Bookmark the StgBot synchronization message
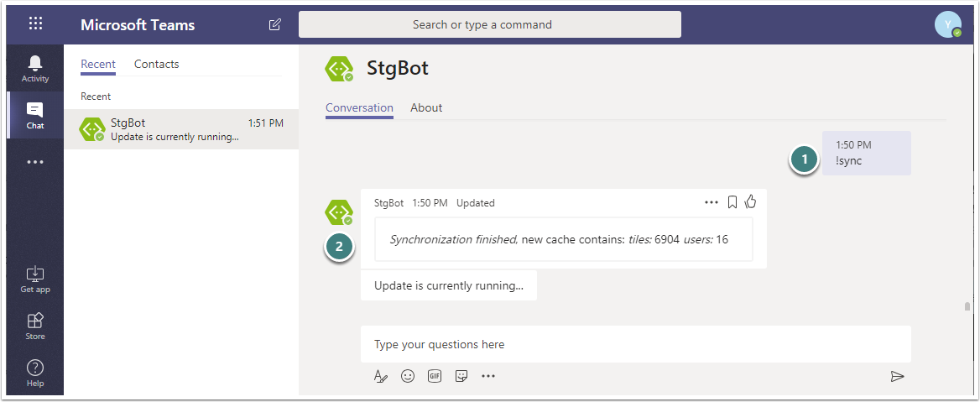The height and width of the screenshot is (402, 980). tap(732, 202)
